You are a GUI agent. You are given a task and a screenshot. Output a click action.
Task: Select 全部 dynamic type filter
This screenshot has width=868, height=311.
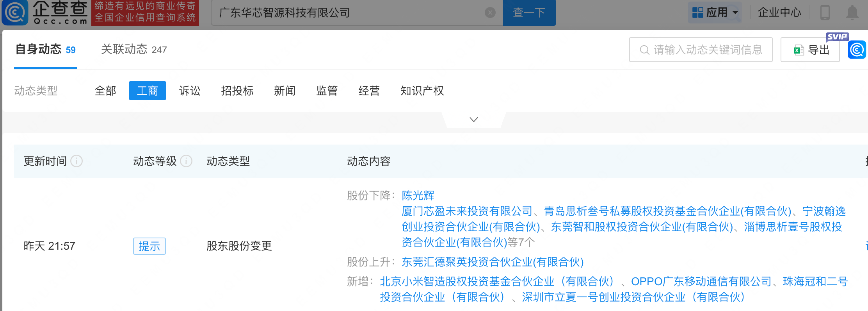[x=105, y=91]
